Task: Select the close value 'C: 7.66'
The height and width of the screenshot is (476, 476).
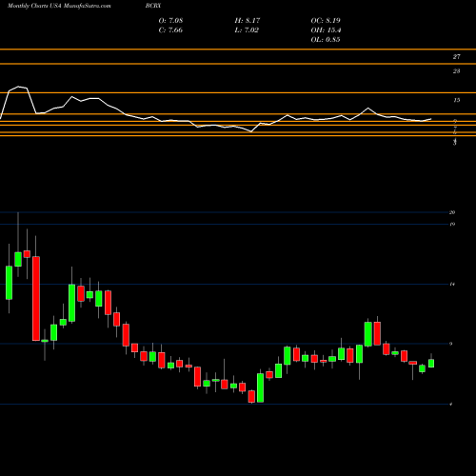Action: (170, 30)
